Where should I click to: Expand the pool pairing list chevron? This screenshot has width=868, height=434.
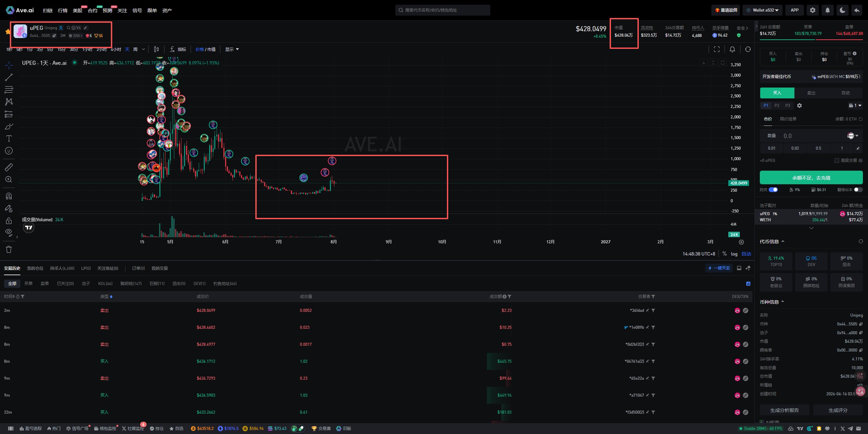point(811,228)
